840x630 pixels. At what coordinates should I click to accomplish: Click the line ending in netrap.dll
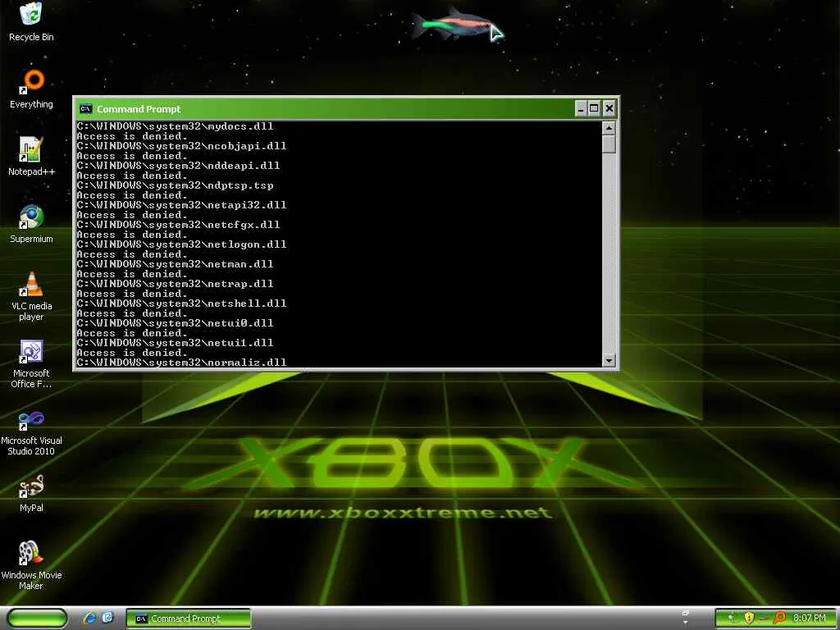point(176,284)
